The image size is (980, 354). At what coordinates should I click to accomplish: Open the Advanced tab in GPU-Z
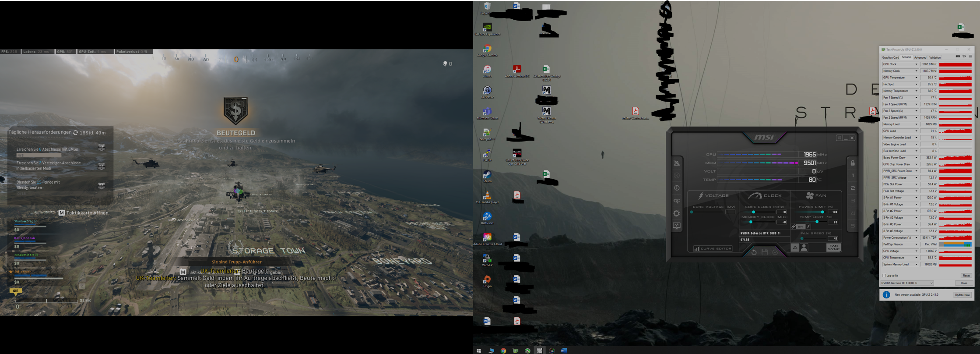pyautogui.click(x=920, y=57)
